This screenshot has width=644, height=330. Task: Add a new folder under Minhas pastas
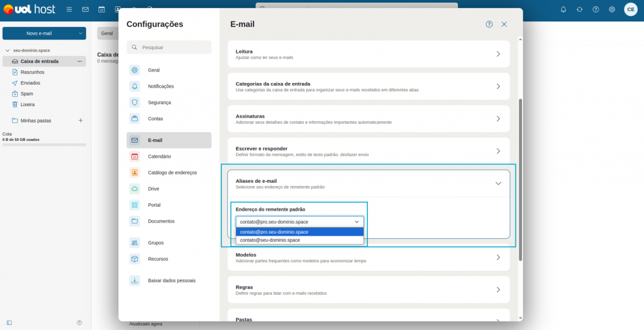click(x=80, y=121)
